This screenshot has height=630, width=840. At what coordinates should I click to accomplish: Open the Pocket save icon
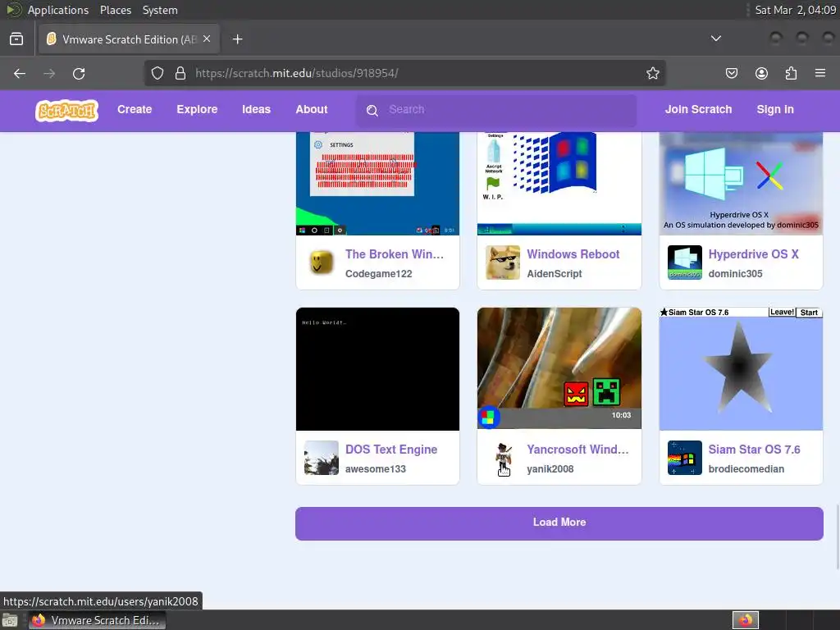731,73
